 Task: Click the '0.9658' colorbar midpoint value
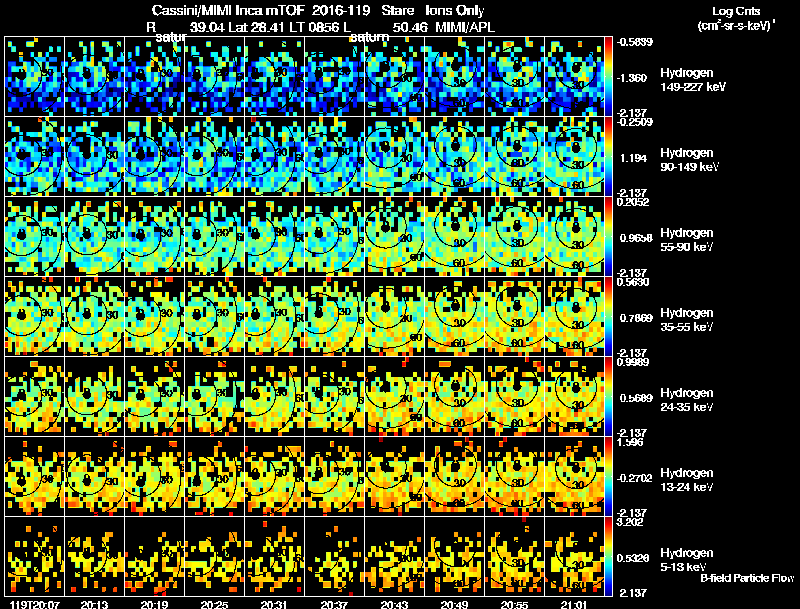click(636, 238)
